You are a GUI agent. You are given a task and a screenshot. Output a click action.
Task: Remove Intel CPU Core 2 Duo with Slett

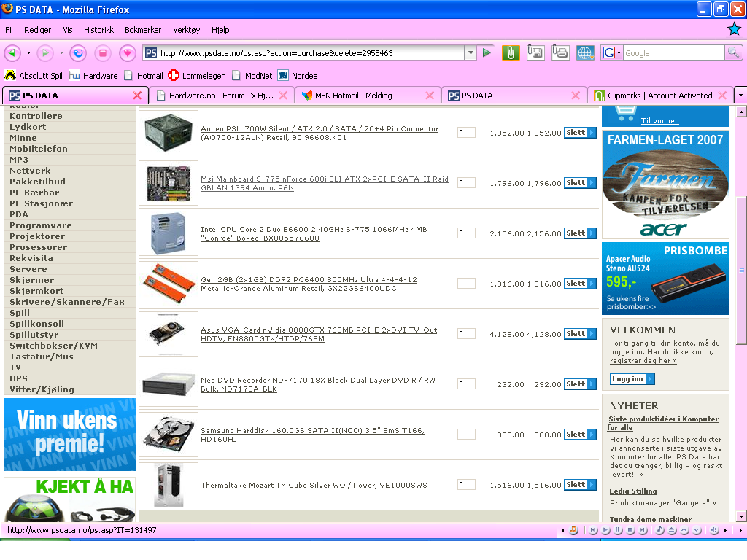point(580,233)
